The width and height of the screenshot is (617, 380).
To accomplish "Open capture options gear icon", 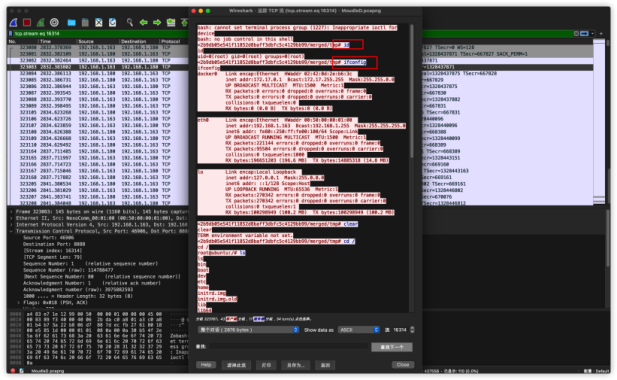I will (x=54, y=22).
